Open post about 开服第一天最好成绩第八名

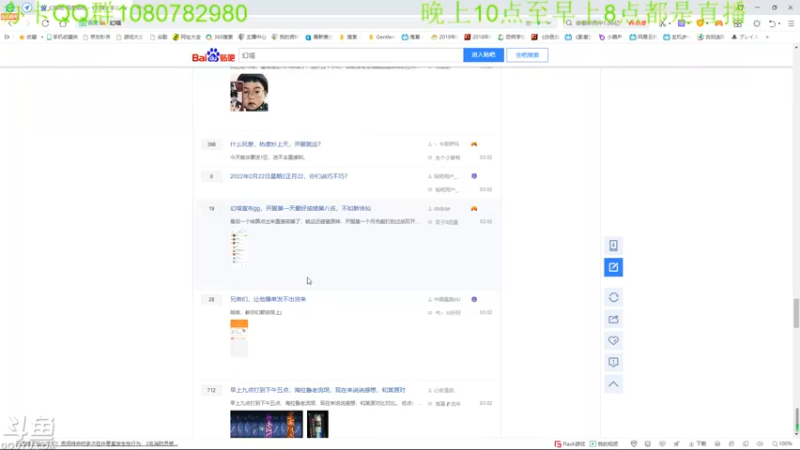click(x=300, y=209)
